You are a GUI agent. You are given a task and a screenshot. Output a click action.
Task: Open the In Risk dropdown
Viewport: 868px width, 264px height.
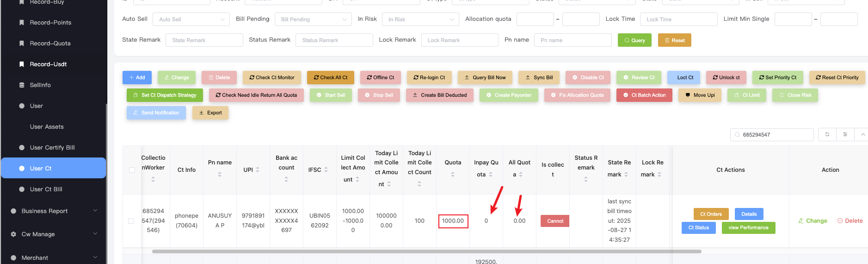(x=420, y=19)
